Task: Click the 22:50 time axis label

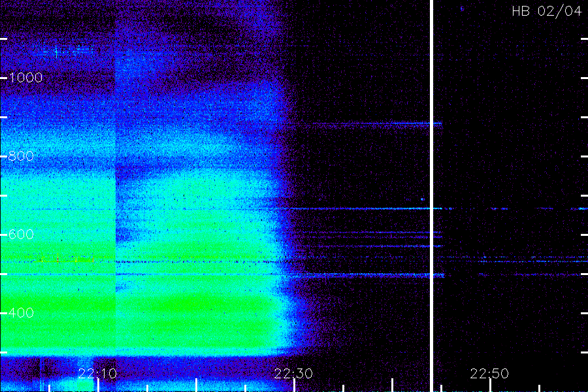Action: pyautogui.click(x=489, y=373)
